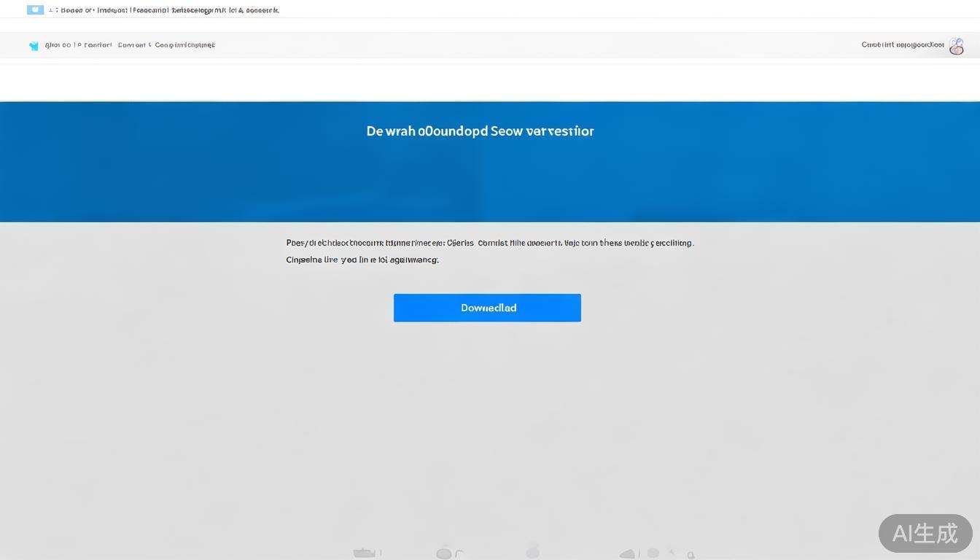980x560 pixels.
Task: Click the account text link beside the avatar
Action: (902, 45)
